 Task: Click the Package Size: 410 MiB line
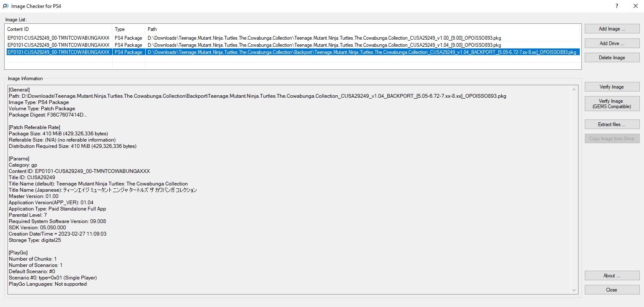[x=58, y=133]
